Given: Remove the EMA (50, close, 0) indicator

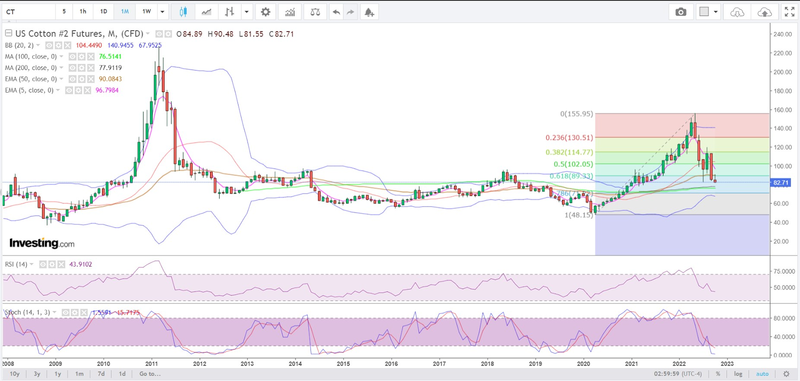Looking at the screenshot, I should [x=91, y=79].
